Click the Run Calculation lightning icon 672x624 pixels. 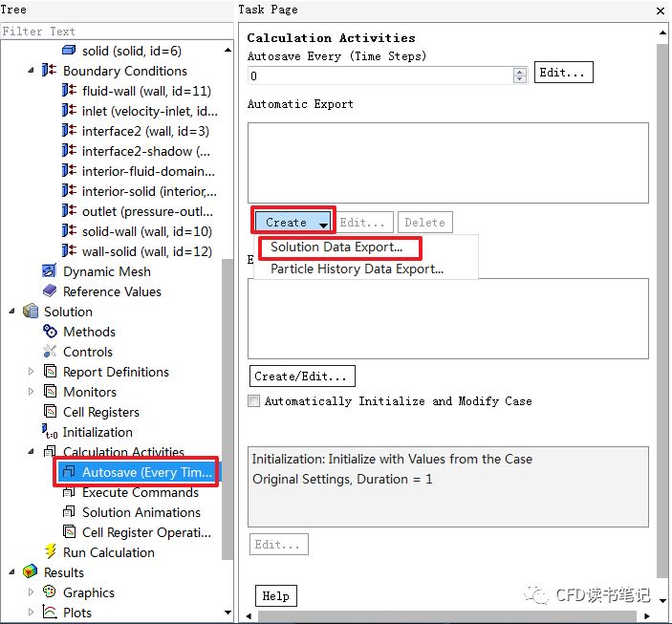[50, 551]
